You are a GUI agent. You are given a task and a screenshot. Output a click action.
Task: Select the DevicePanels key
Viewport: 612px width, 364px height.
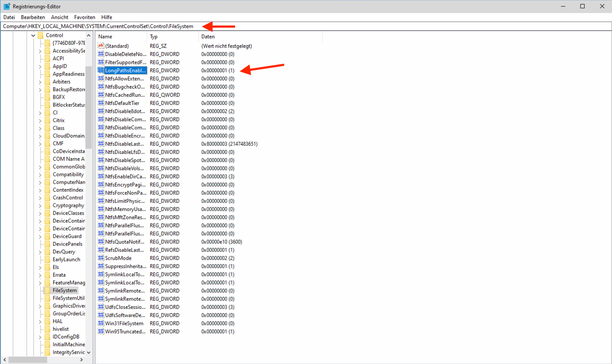point(67,244)
